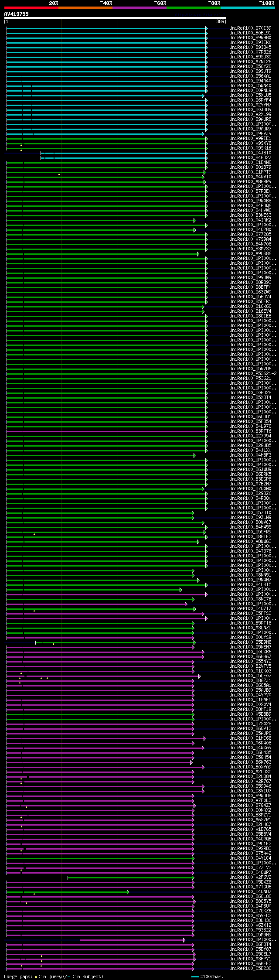Image resolution: width=279 pixels, height=980 pixels.
Task: Select the UniRef100_B7PQE0 label
Action: click(250, 191)
